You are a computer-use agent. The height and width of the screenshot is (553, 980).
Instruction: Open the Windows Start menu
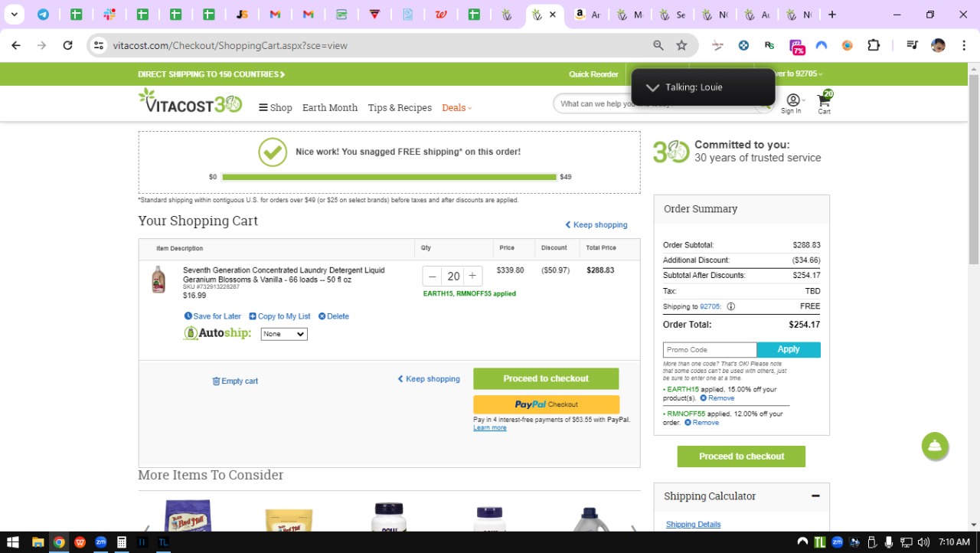pos(13,542)
